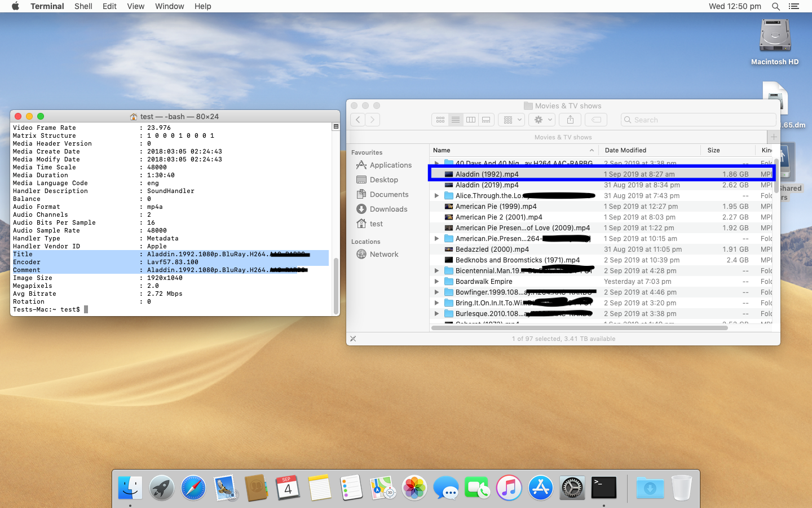Go forward in Finder window
This screenshot has height=508, width=812.
click(x=373, y=120)
